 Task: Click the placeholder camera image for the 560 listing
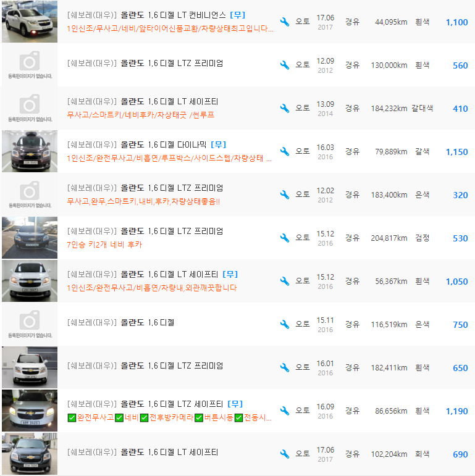pyautogui.click(x=30, y=65)
